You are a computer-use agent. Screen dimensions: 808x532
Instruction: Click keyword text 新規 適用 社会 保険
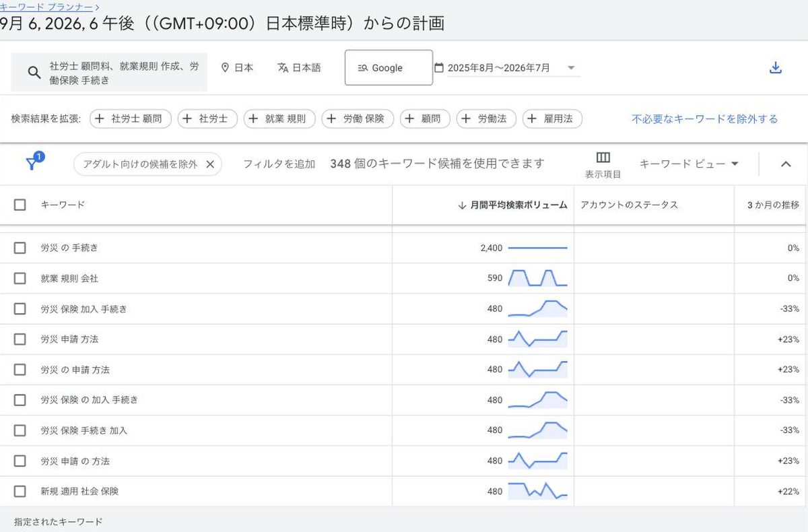(79, 492)
